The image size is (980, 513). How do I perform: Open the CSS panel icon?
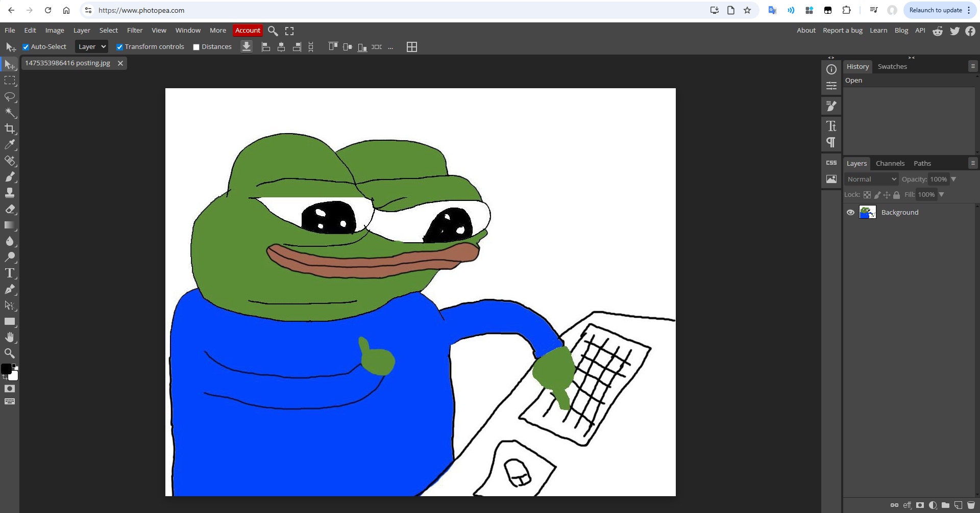pyautogui.click(x=831, y=163)
